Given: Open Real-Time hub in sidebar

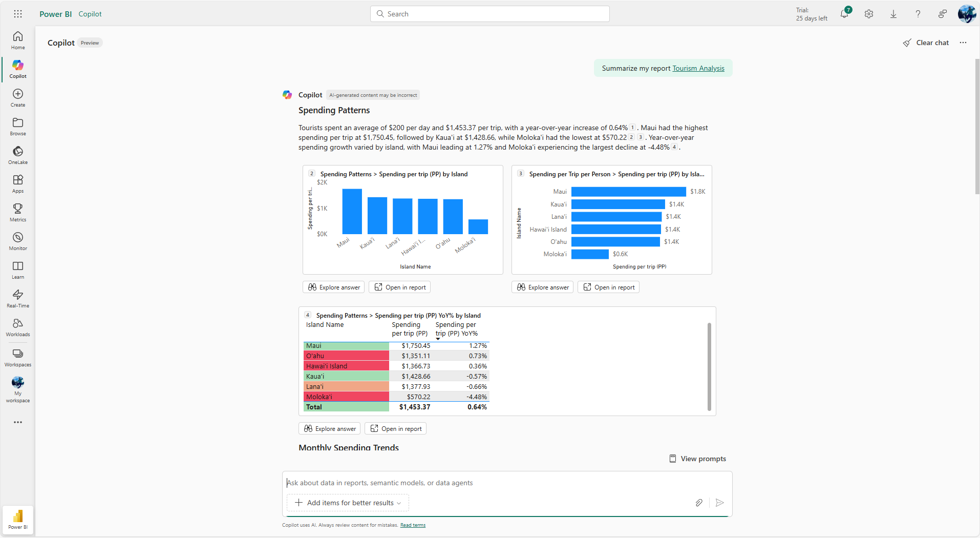Looking at the screenshot, I should coord(18,299).
